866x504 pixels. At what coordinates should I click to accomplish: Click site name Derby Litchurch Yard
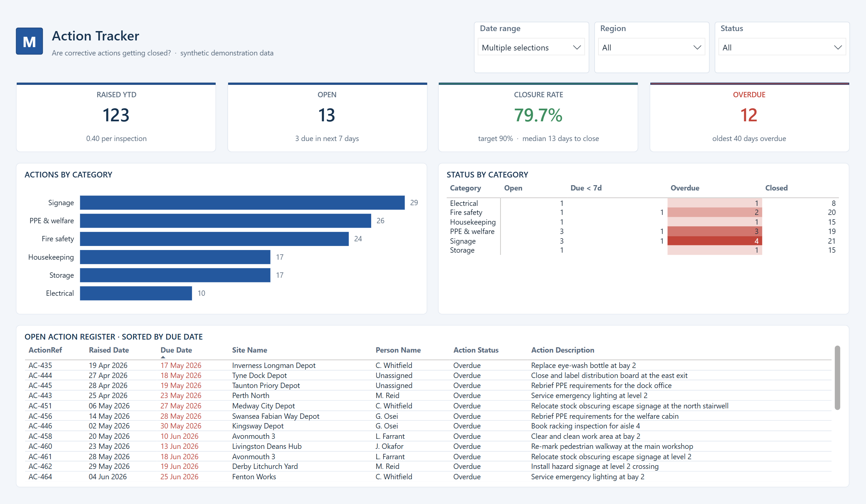[265, 467]
